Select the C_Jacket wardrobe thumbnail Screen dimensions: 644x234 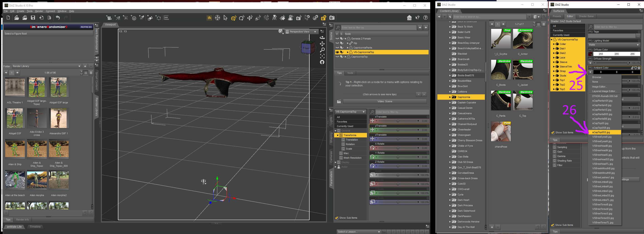523,70
